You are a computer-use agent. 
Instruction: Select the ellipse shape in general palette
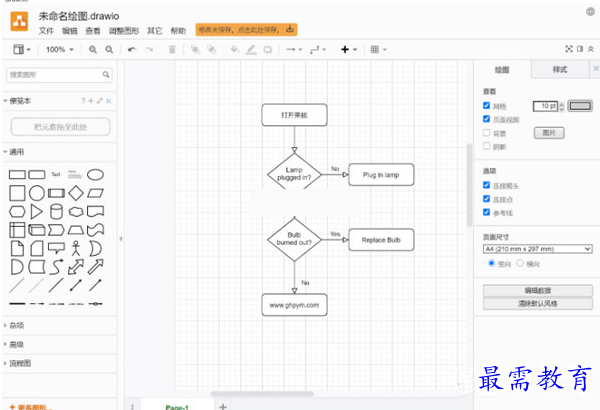(95, 175)
